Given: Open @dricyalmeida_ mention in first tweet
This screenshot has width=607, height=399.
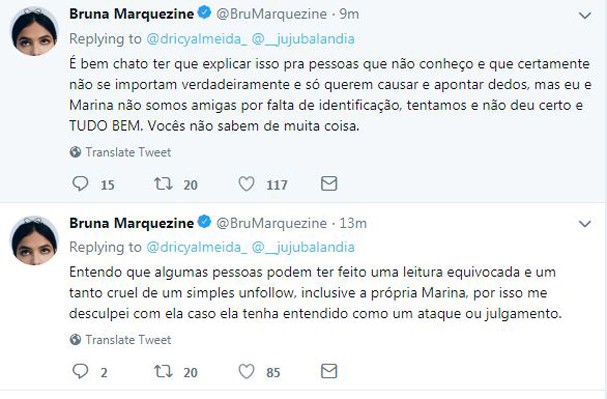Looking at the screenshot, I should tap(197, 39).
